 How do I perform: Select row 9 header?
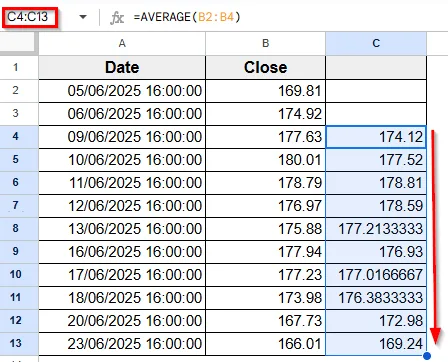(19, 252)
